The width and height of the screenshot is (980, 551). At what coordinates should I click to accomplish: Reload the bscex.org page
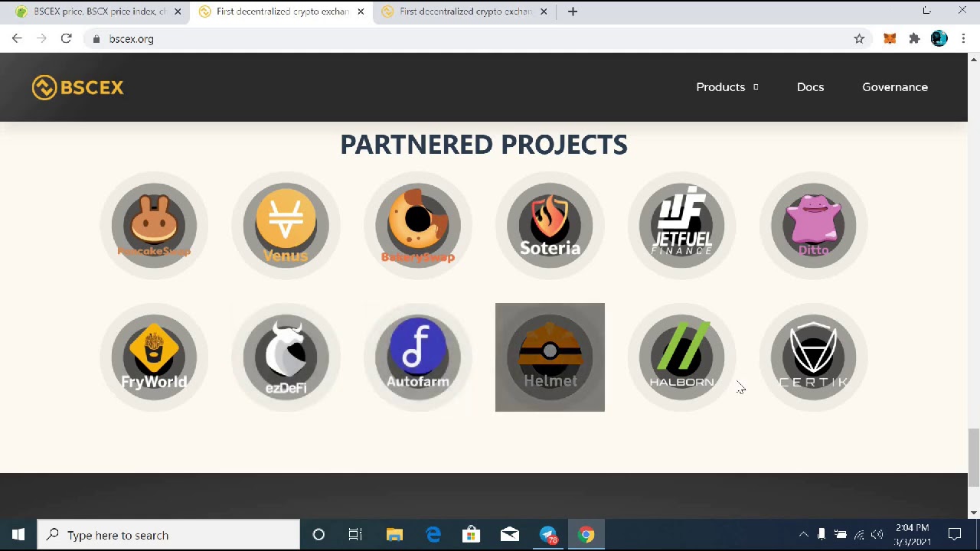tap(66, 38)
